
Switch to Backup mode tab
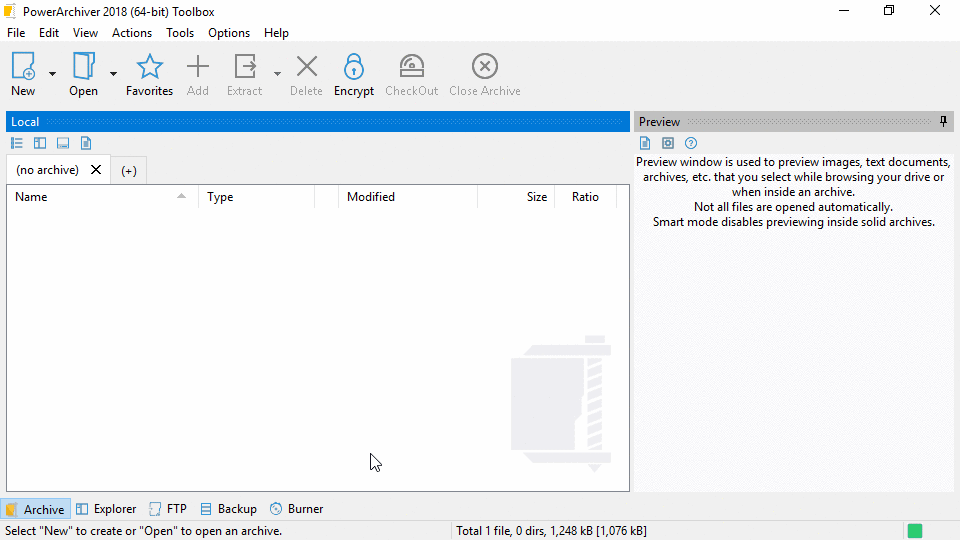coord(228,509)
